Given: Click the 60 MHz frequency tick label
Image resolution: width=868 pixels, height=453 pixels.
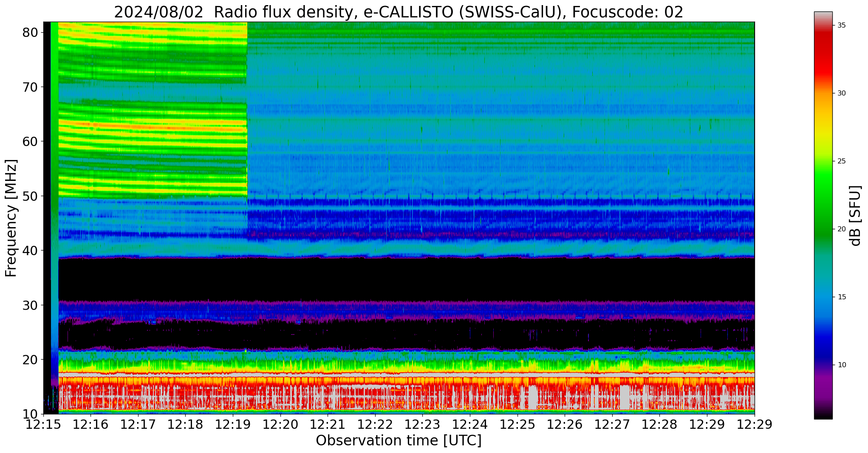Looking at the screenshot, I should tap(30, 141).
